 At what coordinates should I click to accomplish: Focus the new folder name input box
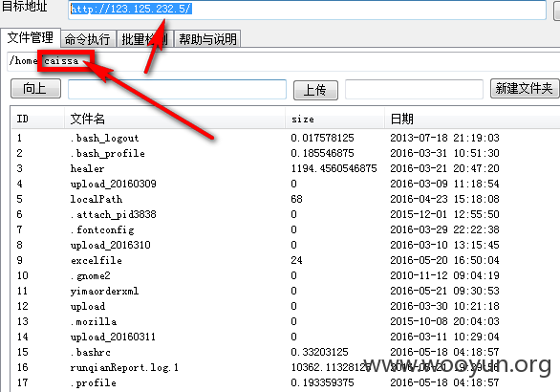[414, 89]
